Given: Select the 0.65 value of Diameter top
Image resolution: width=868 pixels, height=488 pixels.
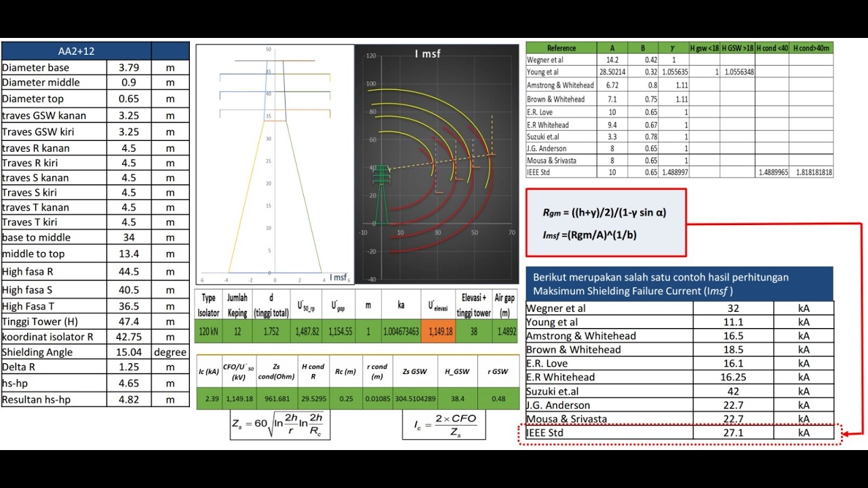Looking at the screenshot, I should (x=129, y=99).
